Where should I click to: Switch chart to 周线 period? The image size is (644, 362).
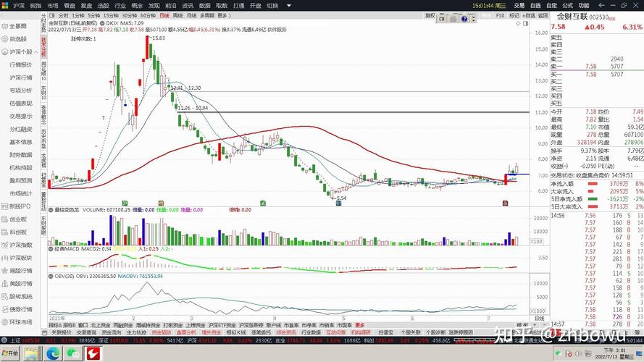click(177, 15)
